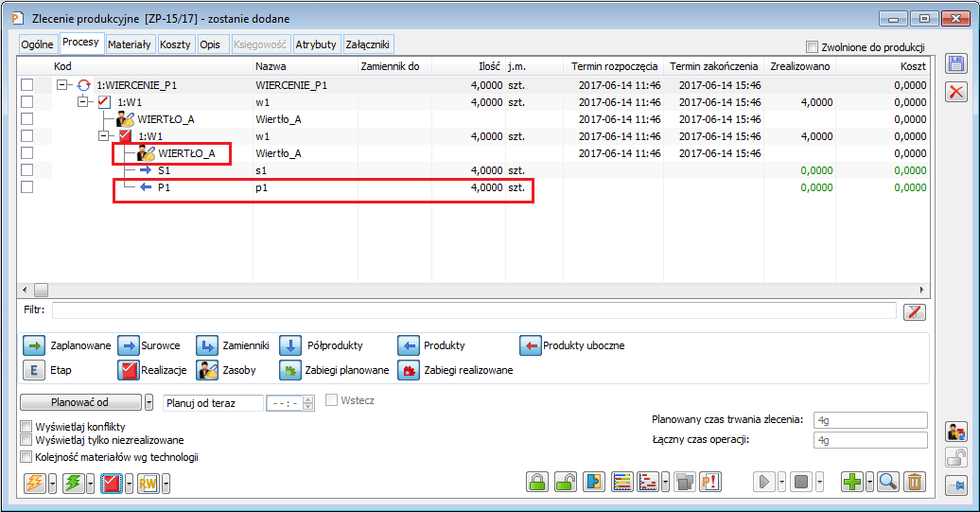980x512 pixels.
Task: Click the magnifying glass preview icon
Action: 888,482
